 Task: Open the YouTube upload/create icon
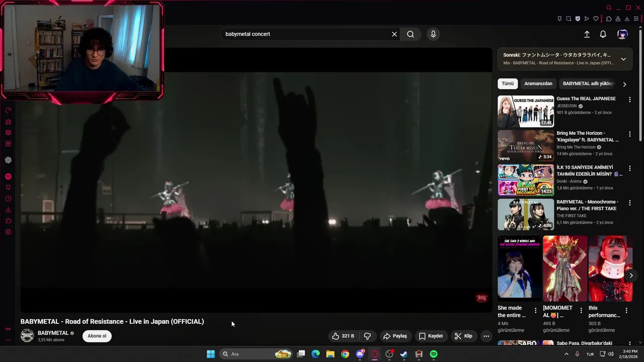(x=587, y=34)
